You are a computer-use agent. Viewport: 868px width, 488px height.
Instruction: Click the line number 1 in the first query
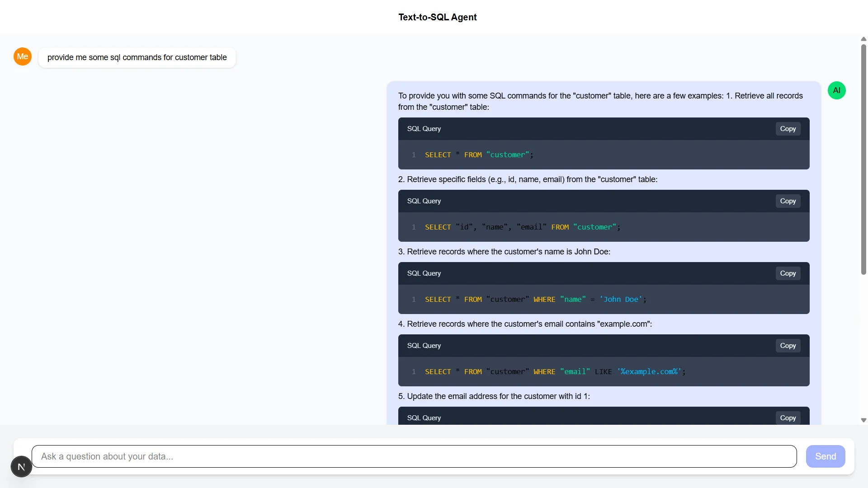click(414, 155)
